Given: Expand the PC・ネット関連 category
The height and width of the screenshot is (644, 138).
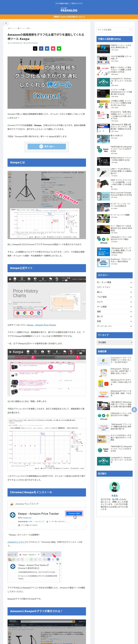Looking at the screenshot, I should coord(114,282).
